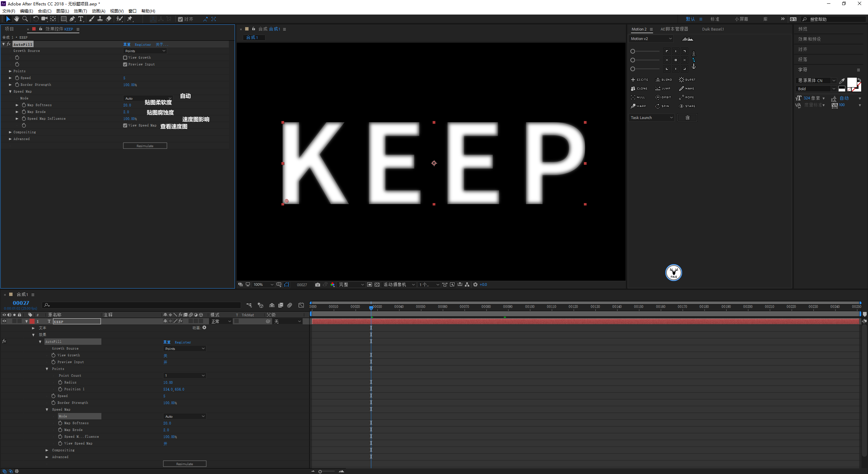Click the EXCITE tool in Motion 2

tap(639, 80)
